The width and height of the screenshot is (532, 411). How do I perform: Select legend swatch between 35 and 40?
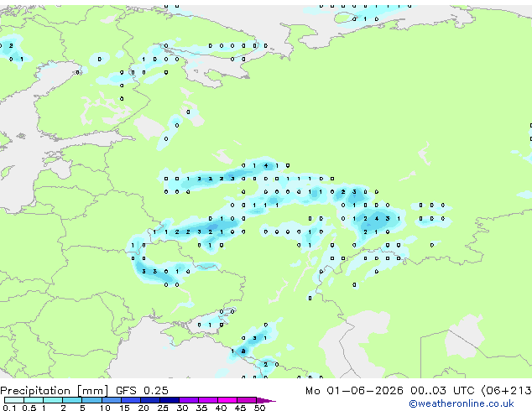tap(207, 400)
